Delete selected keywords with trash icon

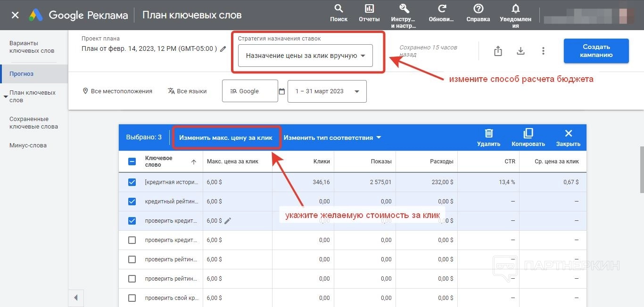[489, 134]
